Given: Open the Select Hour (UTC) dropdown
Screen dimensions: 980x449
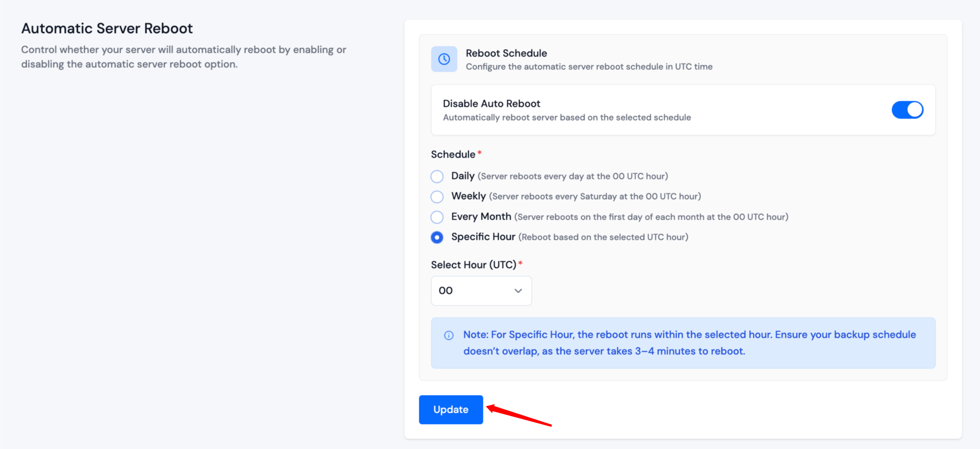Looking at the screenshot, I should click(x=475, y=291).
